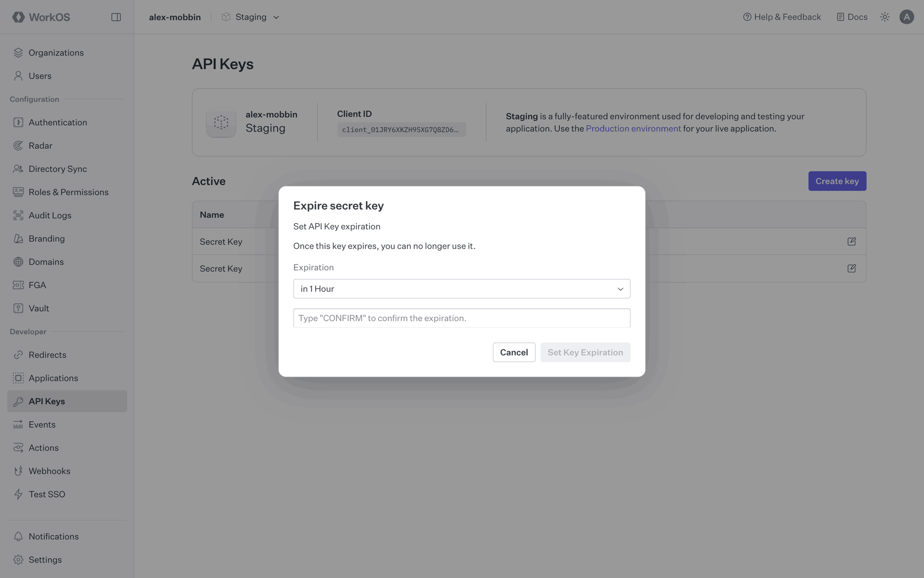This screenshot has width=924, height=578.
Task: Edit the second Secret Key row
Action: coord(851,268)
